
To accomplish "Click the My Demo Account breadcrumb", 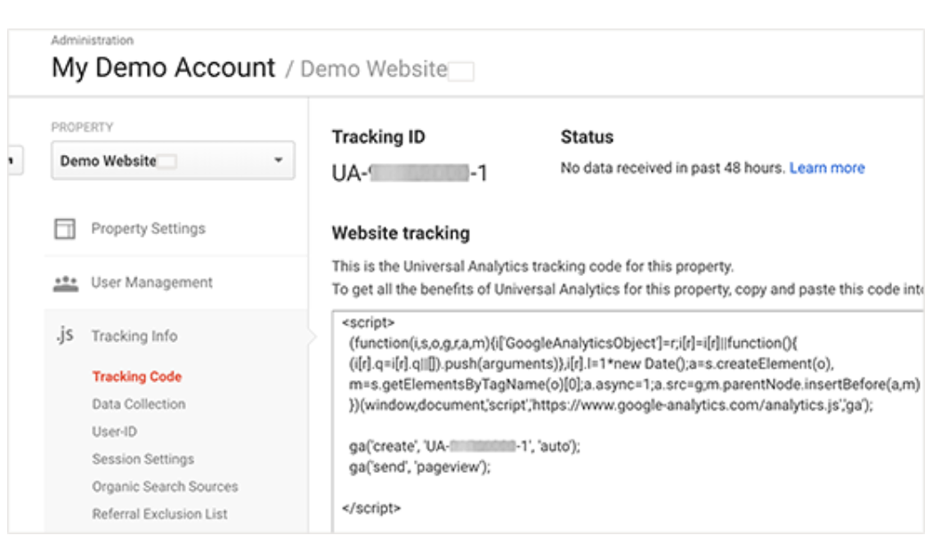I will point(164,69).
